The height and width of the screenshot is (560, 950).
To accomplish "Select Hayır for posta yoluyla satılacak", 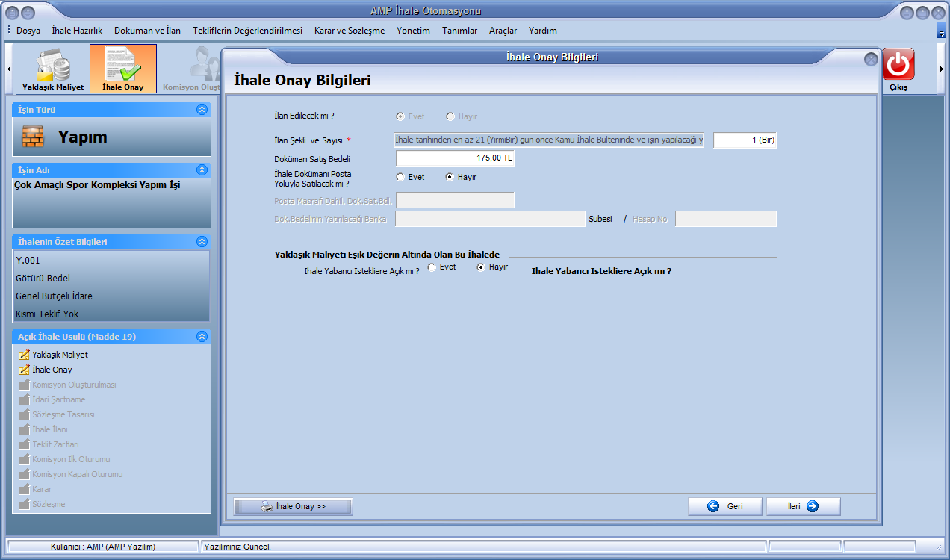I will point(450,178).
